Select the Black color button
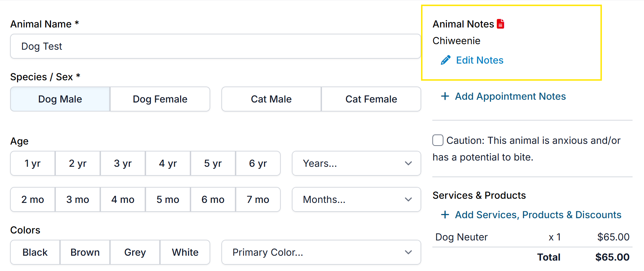Viewport: 644px width, 271px height. [35, 252]
